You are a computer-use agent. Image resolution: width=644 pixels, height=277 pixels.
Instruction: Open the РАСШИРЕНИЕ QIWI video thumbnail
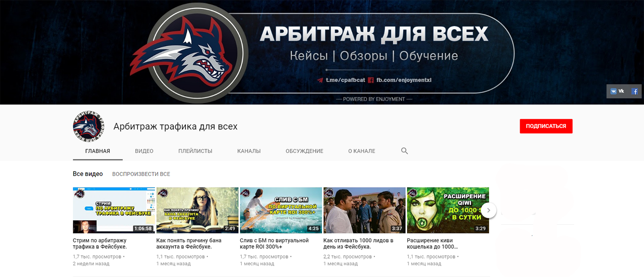click(x=448, y=210)
